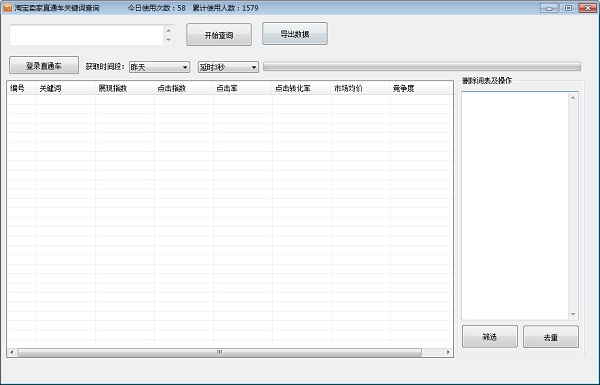This screenshot has height=385, width=600.
Task: Click the word list scroll down arrow
Action: click(x=573, y=314)
